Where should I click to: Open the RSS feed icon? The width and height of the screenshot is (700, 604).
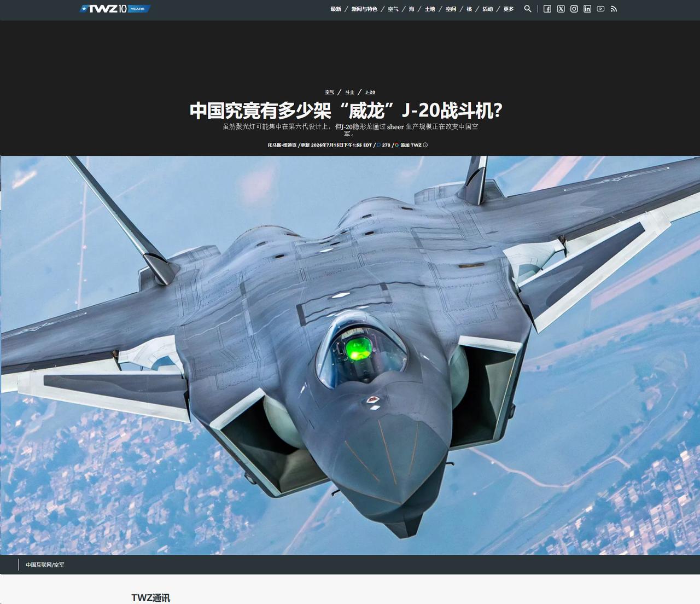click(x=614, y=9)
